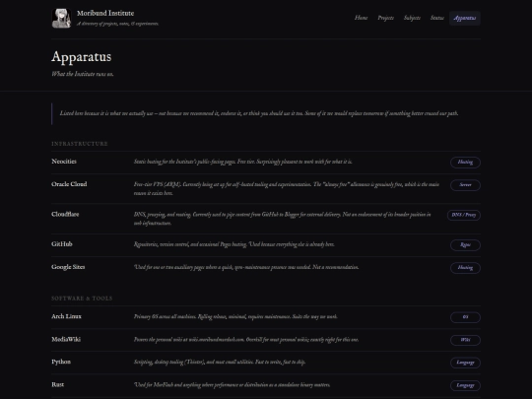Click the DNS / Proxy tag on Cloudflare row
This screenshot has height=399, width=532.
[x=464, y=215]
